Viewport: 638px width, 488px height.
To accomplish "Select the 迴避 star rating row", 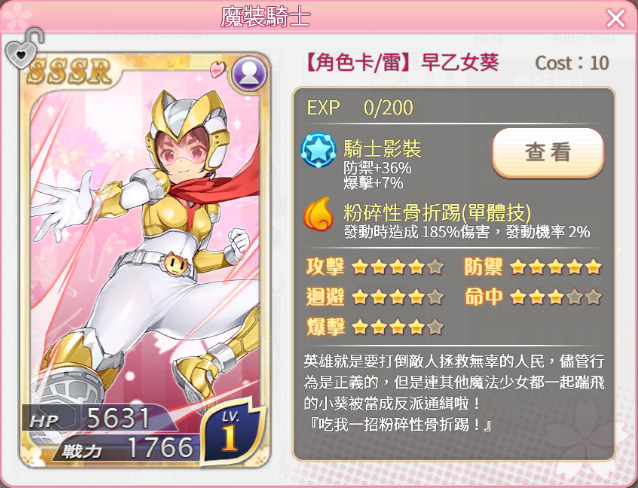I will pos(374,297).
